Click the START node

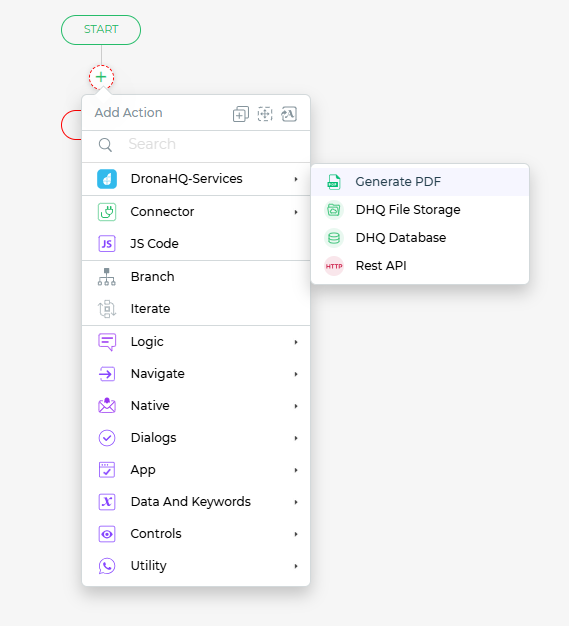pos(101,30)
